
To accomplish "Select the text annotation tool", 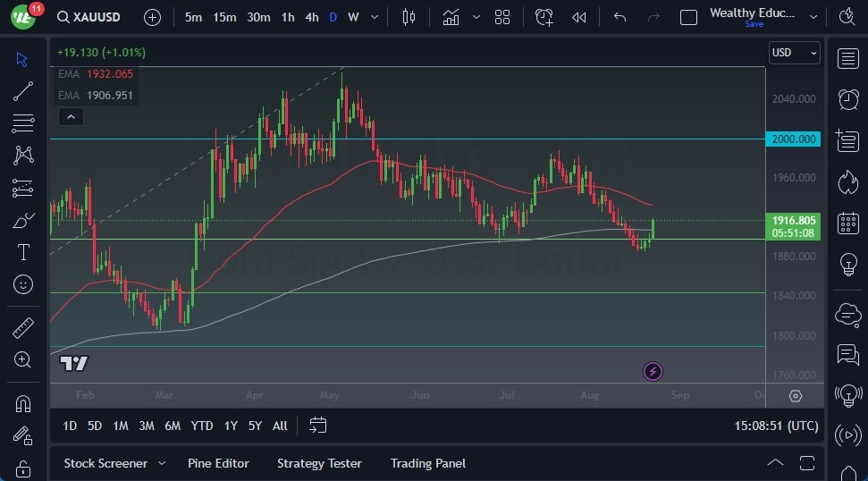I will pyautogui.click(x=23, y=252).
